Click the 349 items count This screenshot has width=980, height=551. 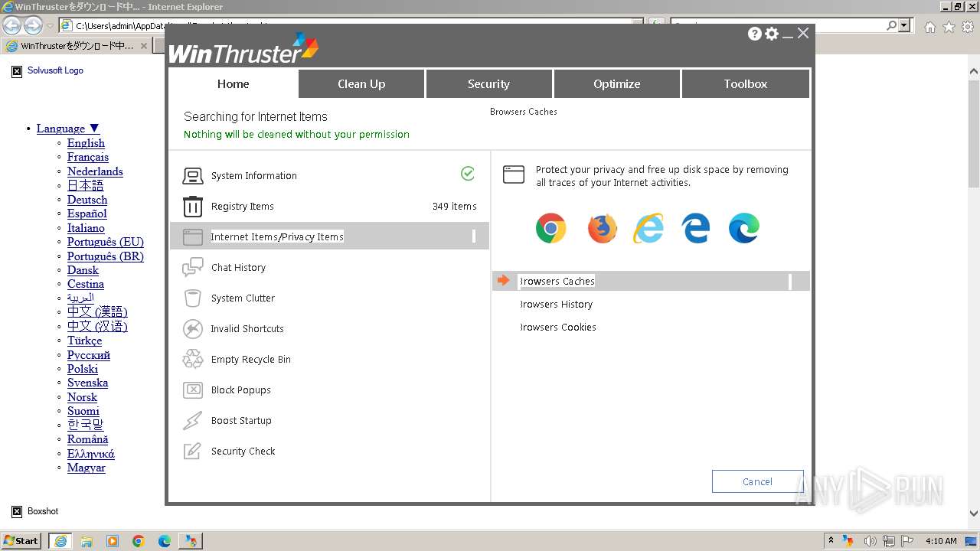(x=454, y=207)
